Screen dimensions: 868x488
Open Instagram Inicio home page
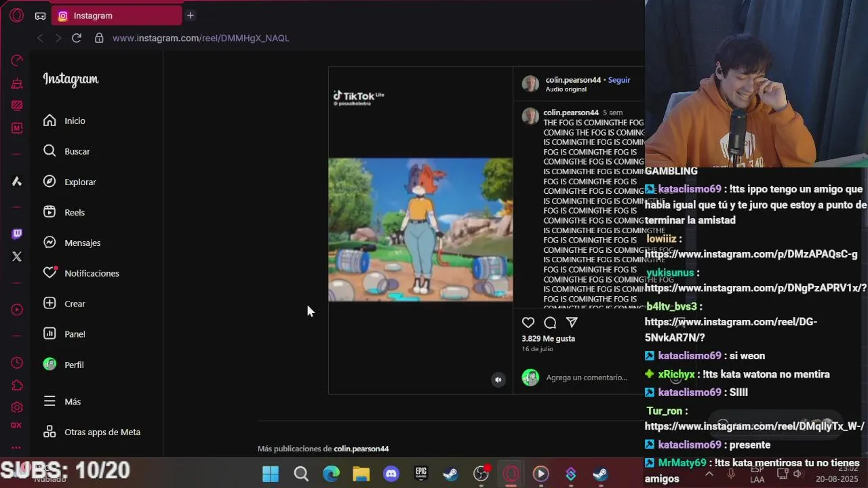[x=64, y=121]
